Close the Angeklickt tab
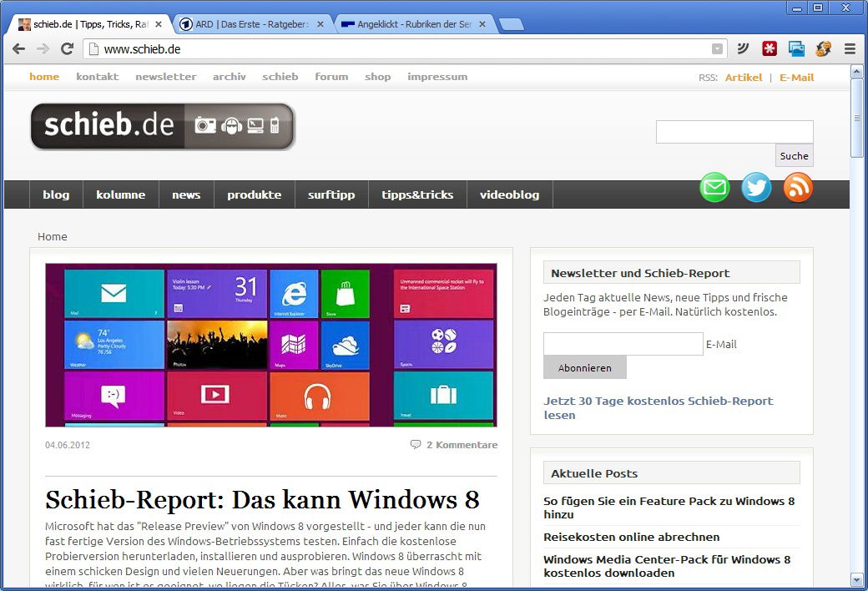The height and width of the screenshot is (591, 868). tap(482, 24)
